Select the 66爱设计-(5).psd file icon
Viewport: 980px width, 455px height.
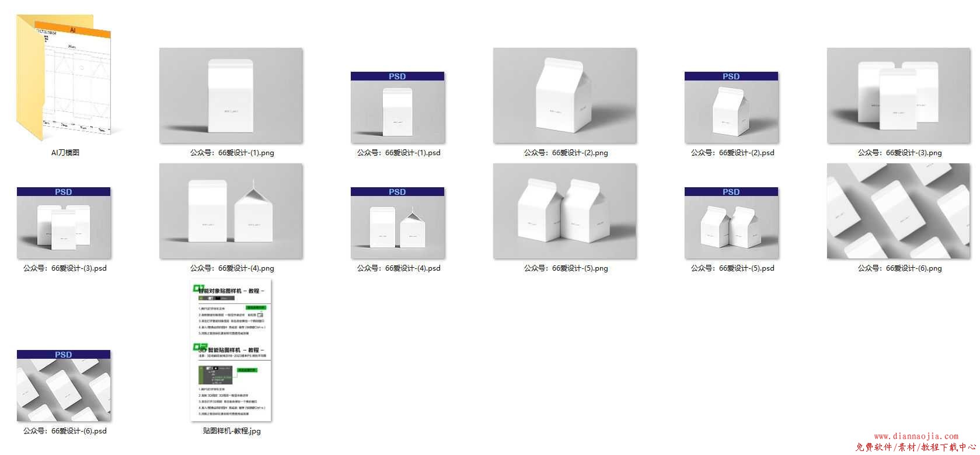[x=731, y=223]
